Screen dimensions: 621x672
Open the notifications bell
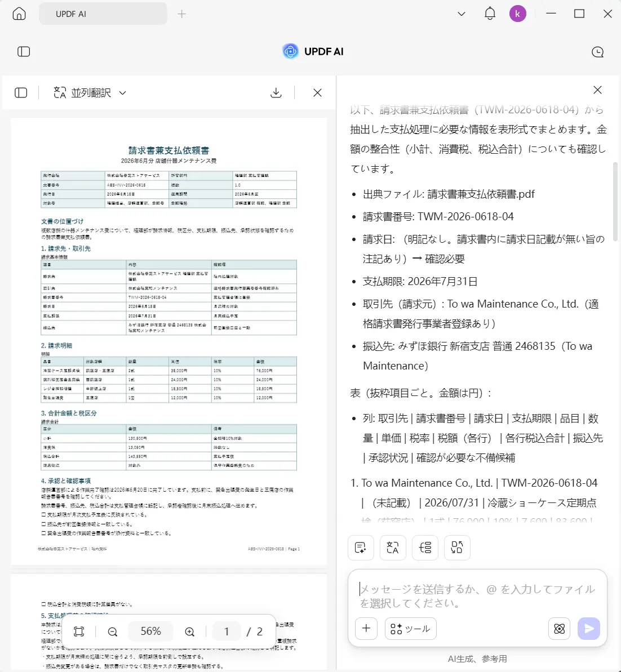tap(490, 14)
